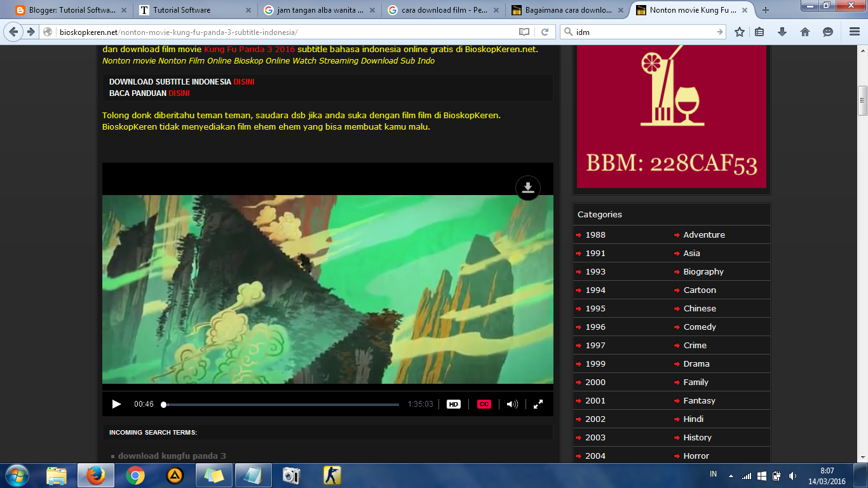
Task: Open the taskbar clock showing 8:07
Action: pyautogui.click(x=827, y=475)
